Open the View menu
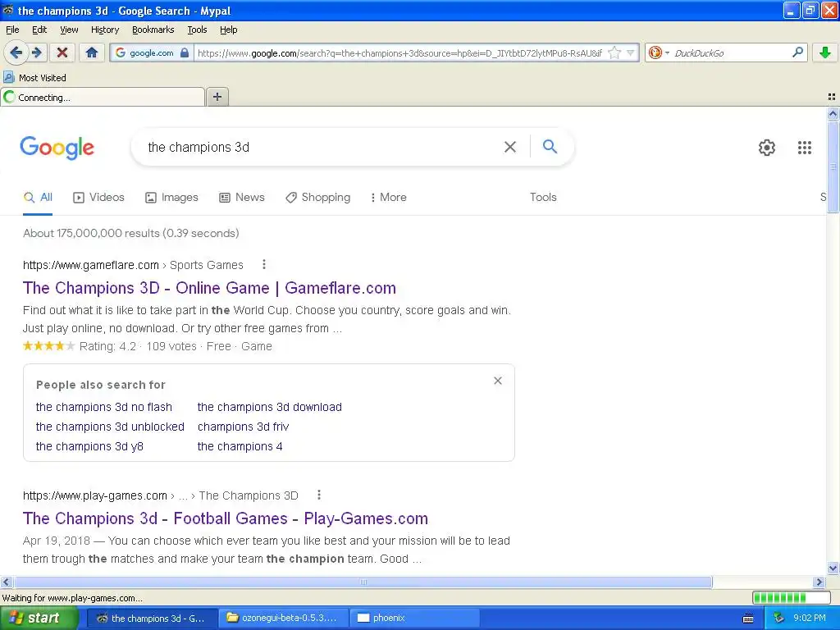 pos(69,30)
